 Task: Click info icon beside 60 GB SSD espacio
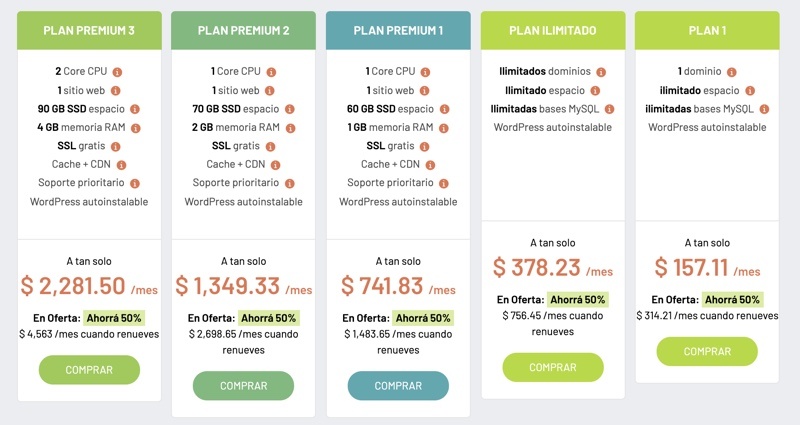tap(444, 109)
